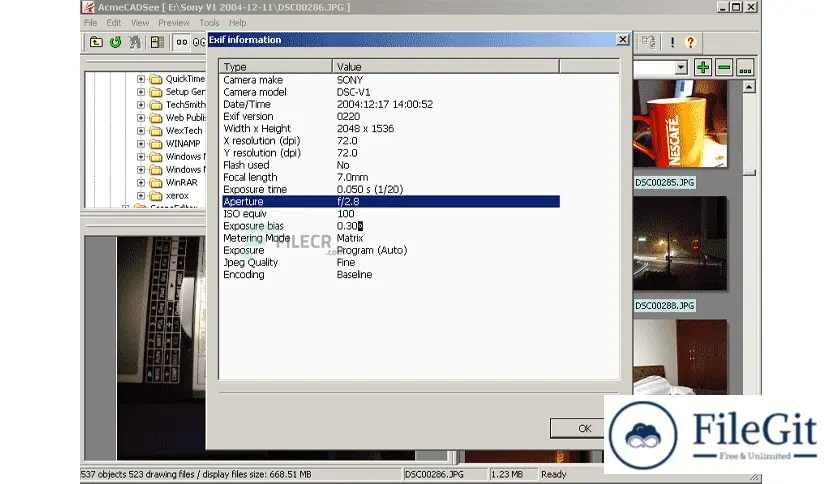Expand the Web Publish folder node
The height and width of the screenshot is (484, 836).
141,118
